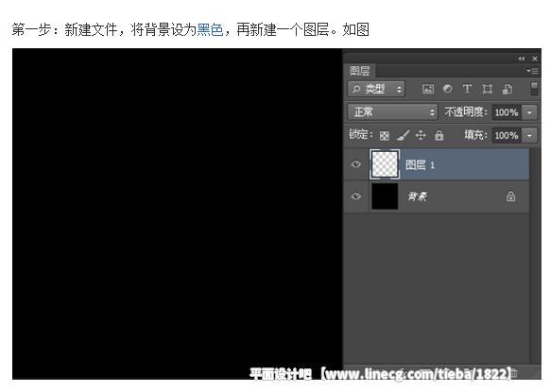
Task: Hide 图层 1 using eye icon
Action: click(x=356, y=164)
